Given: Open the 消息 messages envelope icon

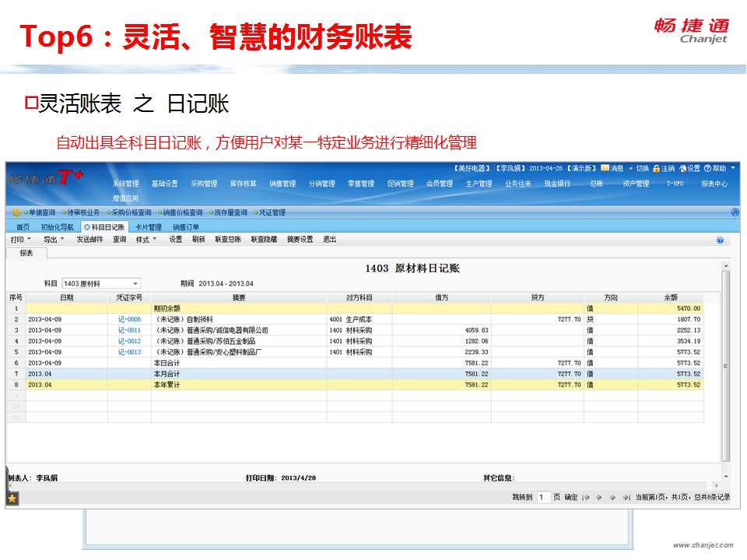Looking at the screenshot, I should 605,169.
